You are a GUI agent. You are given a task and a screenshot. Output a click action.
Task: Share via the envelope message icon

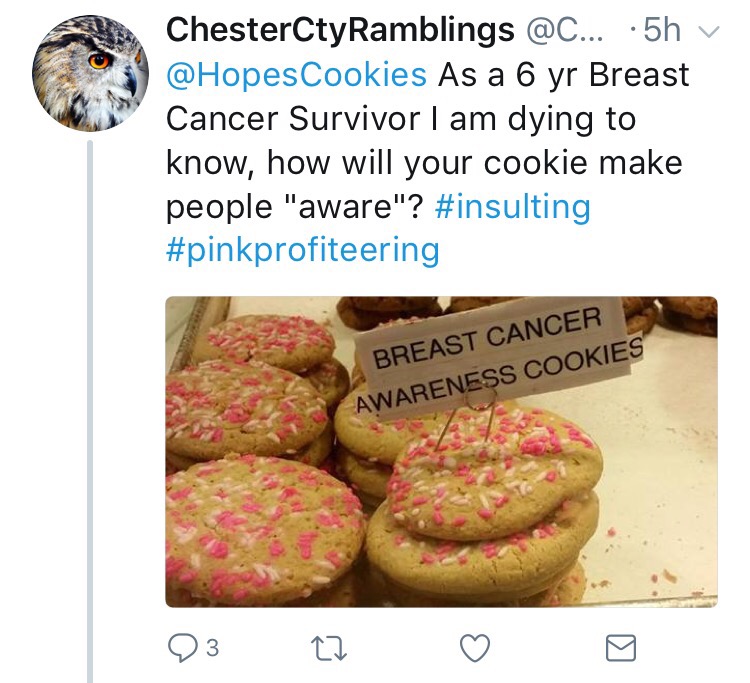(x=621, y=648)
